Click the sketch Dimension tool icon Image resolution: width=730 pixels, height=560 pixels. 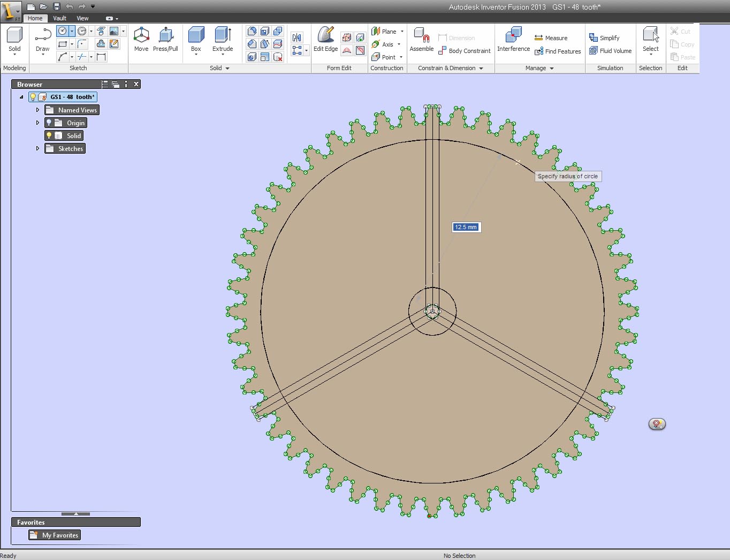click(x=101, y=57)
